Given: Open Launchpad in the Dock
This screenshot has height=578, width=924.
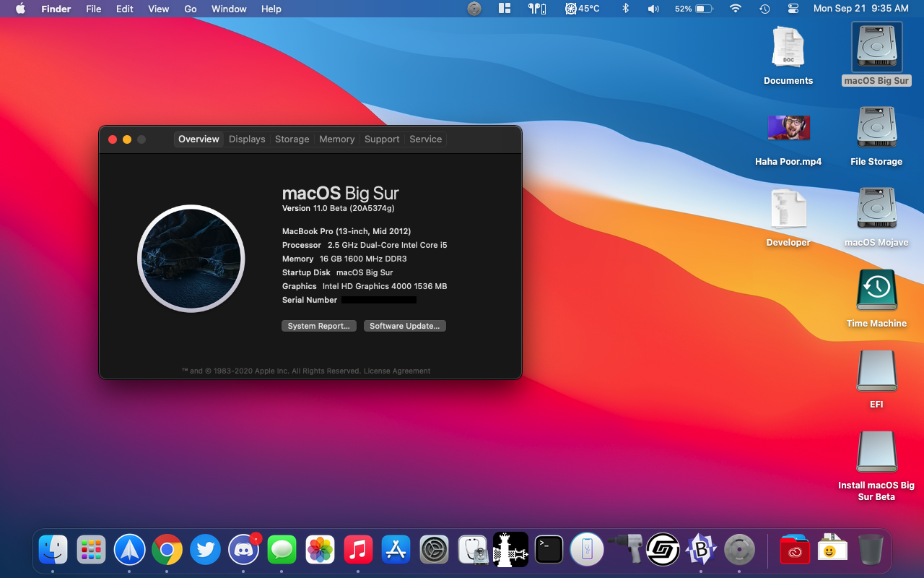Looking at the screenshot, I should (91, 550).
